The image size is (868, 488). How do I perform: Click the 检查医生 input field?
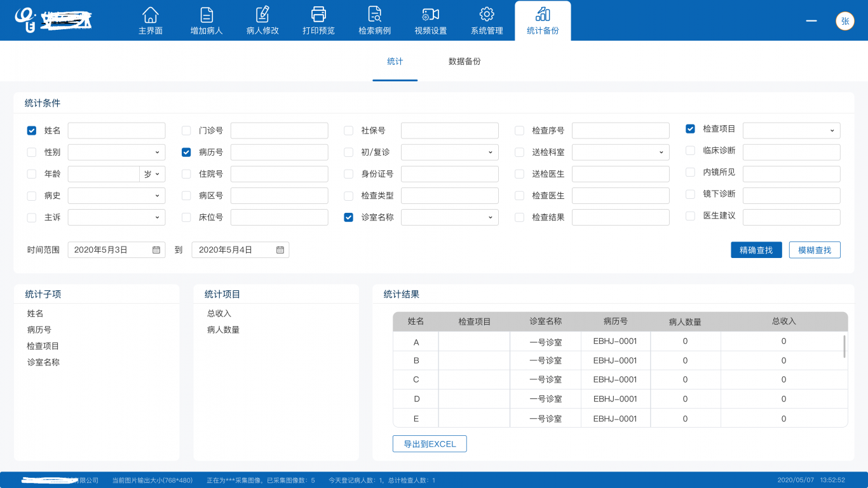(621, 195)
